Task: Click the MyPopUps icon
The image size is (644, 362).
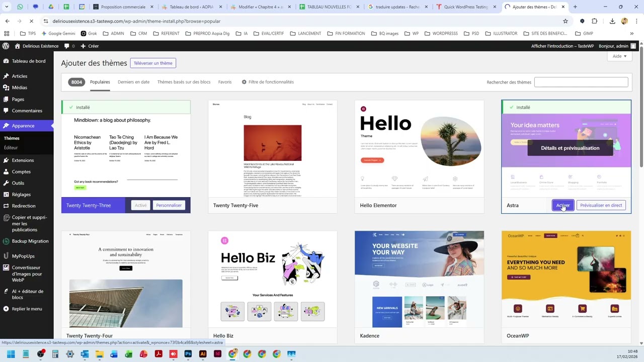Action: 6,256
